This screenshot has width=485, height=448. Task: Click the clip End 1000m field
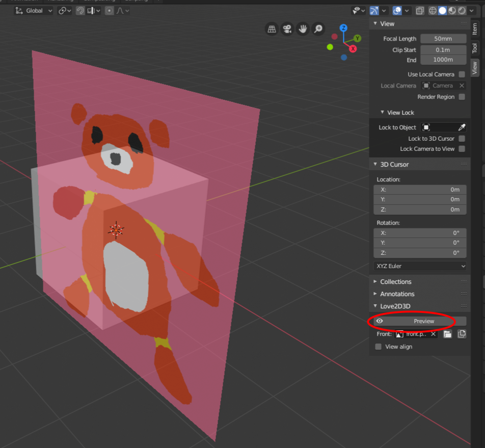coord(443,60)
